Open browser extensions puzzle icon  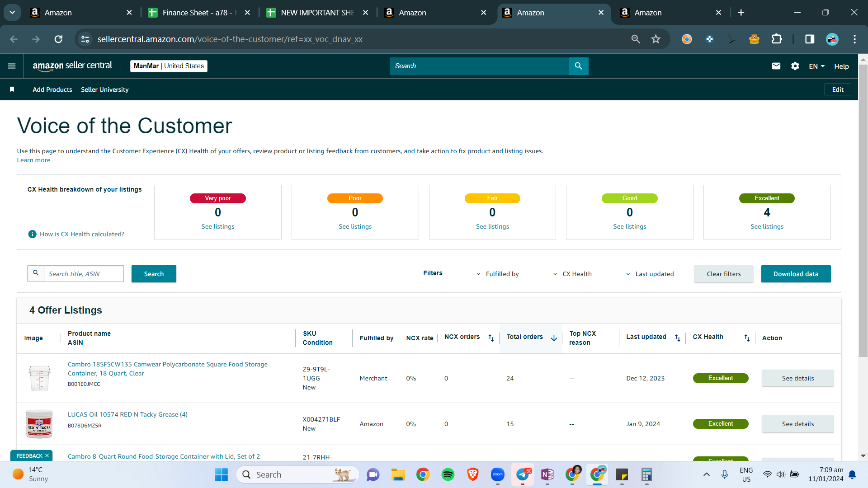[x=777, y=39]
